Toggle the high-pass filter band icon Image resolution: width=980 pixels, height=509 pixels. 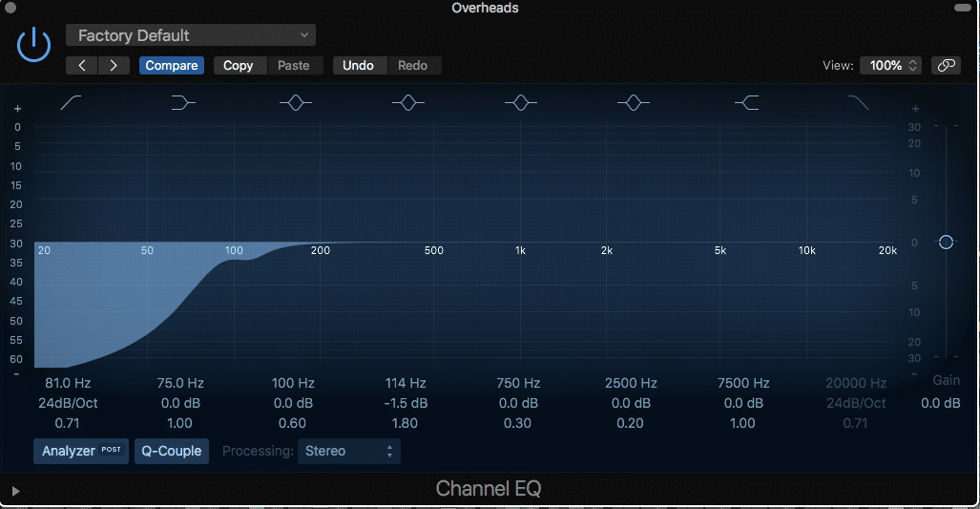point(71,102)
